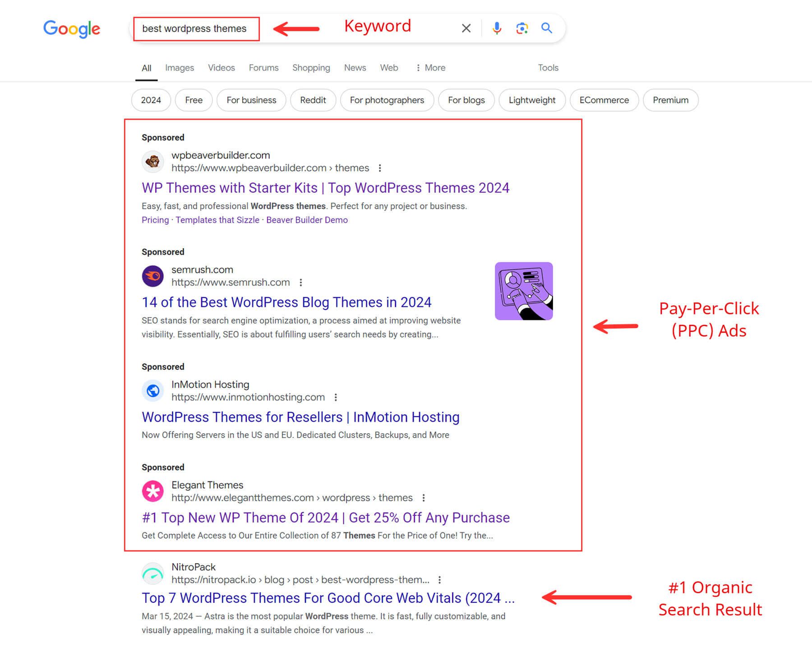Viewport: 812px width, 647px height.
Task: Switch to the Images tab
Action: [x=179, y=67]
